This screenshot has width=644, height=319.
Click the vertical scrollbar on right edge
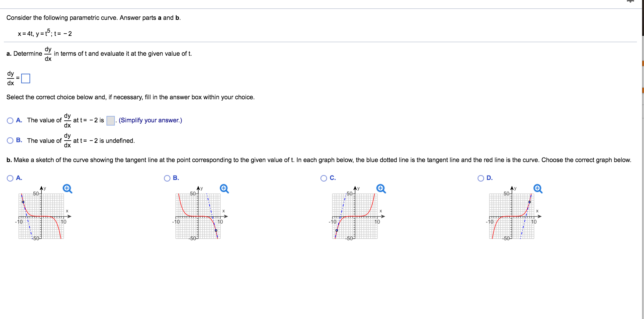point(642,160)
